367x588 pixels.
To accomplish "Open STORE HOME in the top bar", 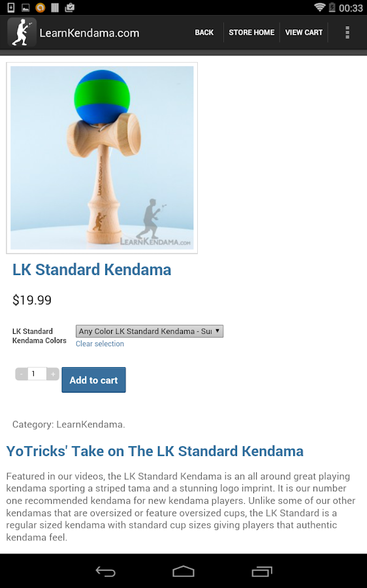I will 251,33.
